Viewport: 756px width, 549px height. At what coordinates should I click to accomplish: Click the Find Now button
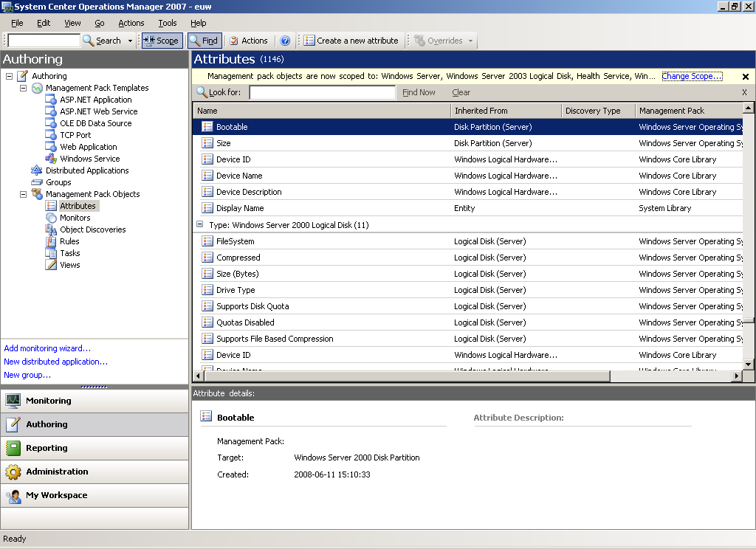pos(419,92)
